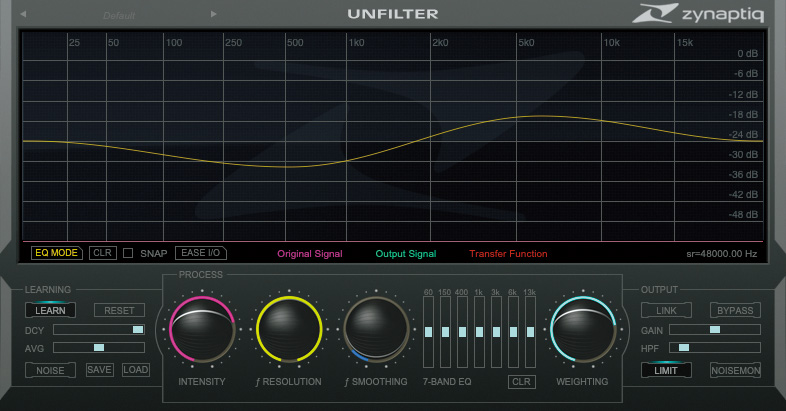Toggle the LINK output button

(x=666, y=310)
